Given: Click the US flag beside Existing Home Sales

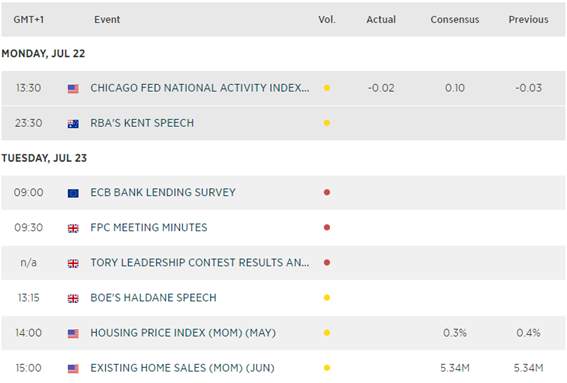Looking at the screenshot, I should [73, 369].
